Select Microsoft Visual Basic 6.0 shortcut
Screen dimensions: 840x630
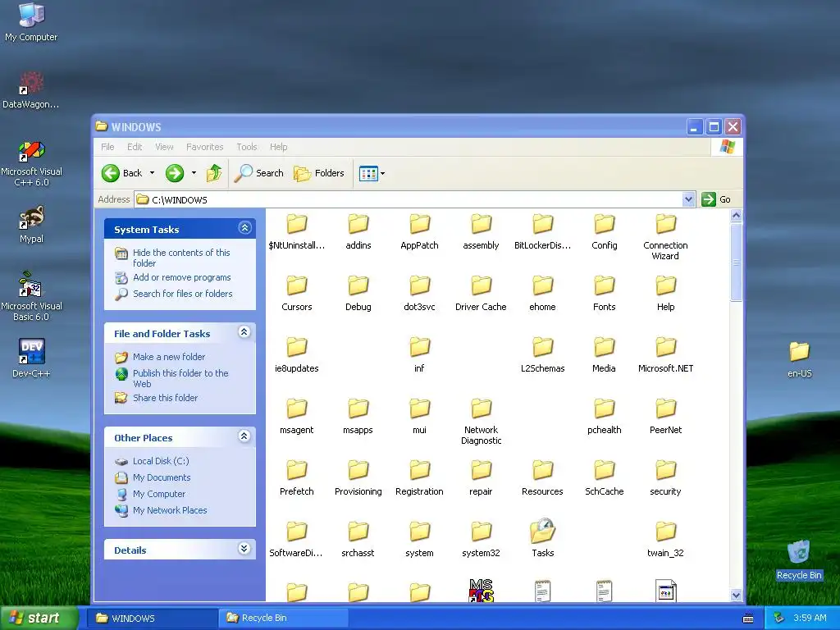31,296
